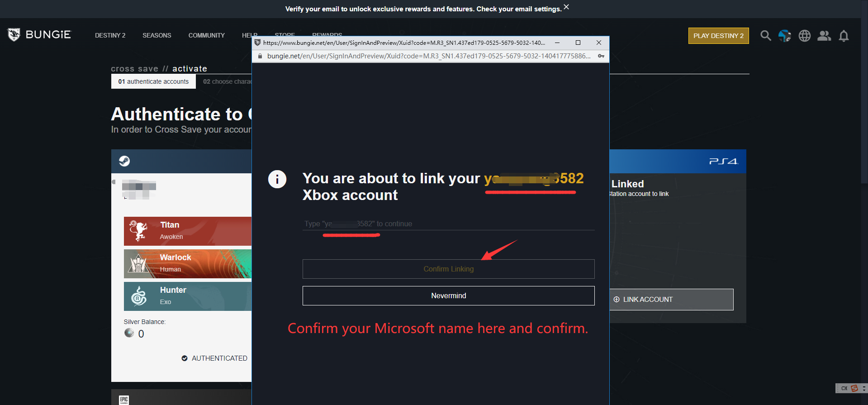Open the user avatar profile icon

coord(784,36)
